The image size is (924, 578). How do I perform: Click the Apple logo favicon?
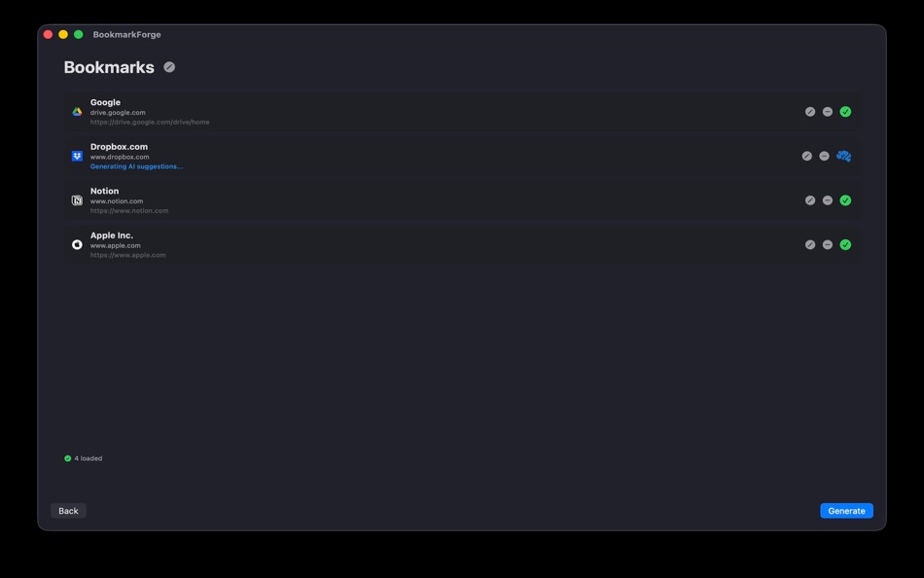point(76,244)
